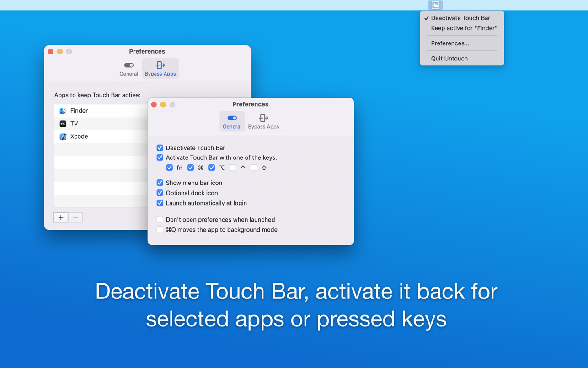
Task: Uncheck the Deactivate Touch Bar checkbox
Action: [160, 148]
